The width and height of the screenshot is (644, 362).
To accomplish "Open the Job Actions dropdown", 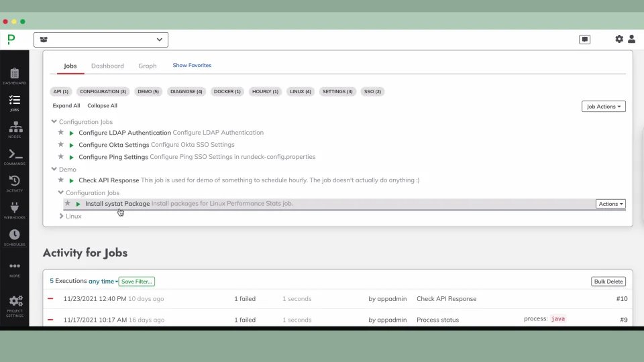I will pyautogui.click(x=603, y=107).
